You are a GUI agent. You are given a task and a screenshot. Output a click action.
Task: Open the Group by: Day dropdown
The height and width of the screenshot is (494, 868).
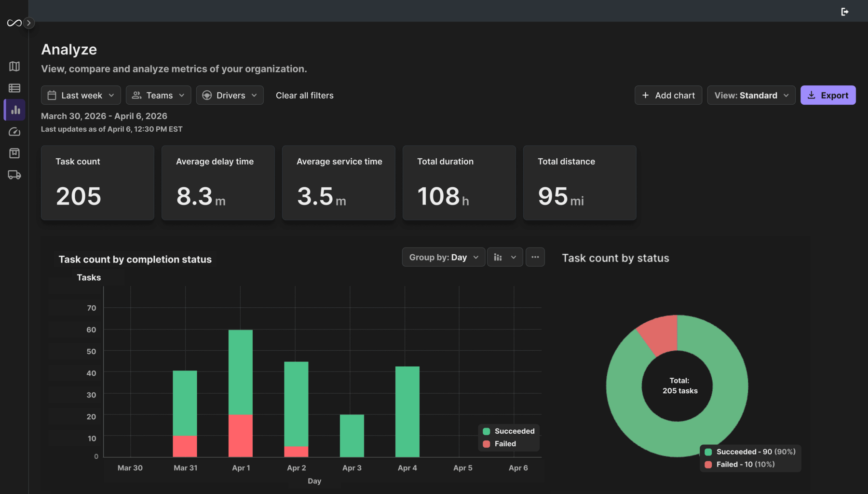click(443, 257)
